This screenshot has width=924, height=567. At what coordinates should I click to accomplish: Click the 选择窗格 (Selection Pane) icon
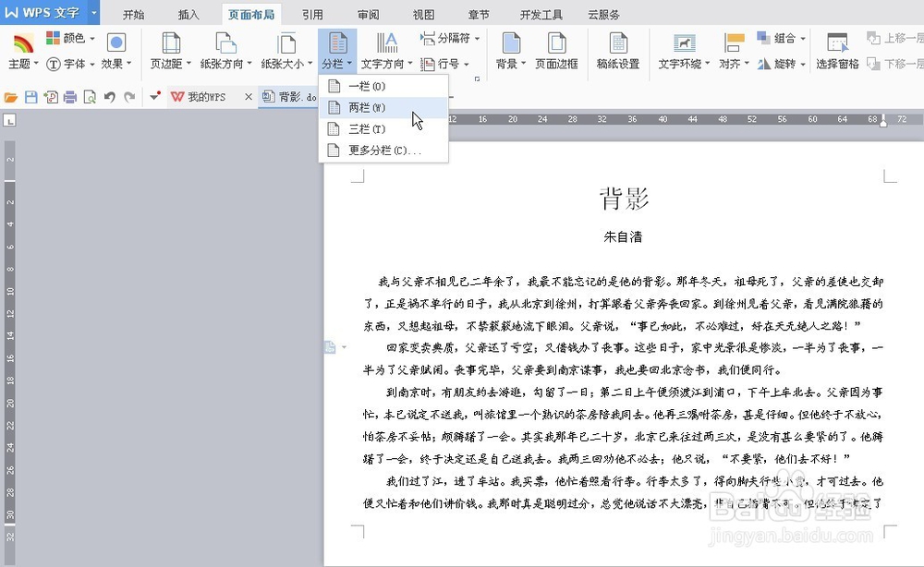837,51
